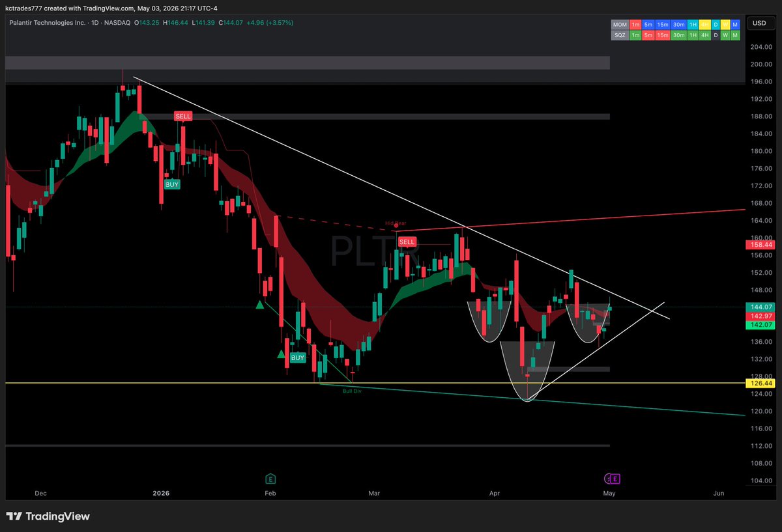
Task: Click the green W cell in SQZ row
Action: (x=725, y=35)
